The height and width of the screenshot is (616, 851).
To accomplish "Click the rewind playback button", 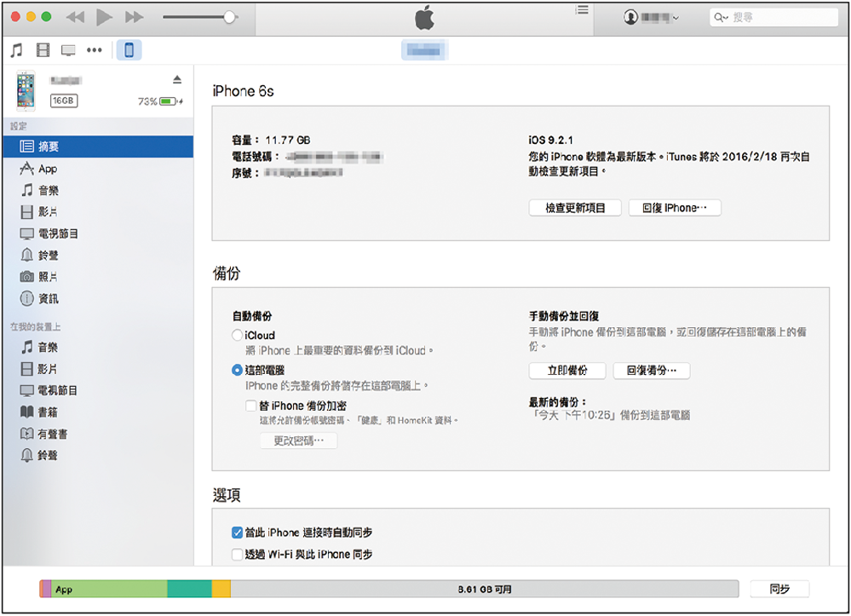I will tap(75, 17).
